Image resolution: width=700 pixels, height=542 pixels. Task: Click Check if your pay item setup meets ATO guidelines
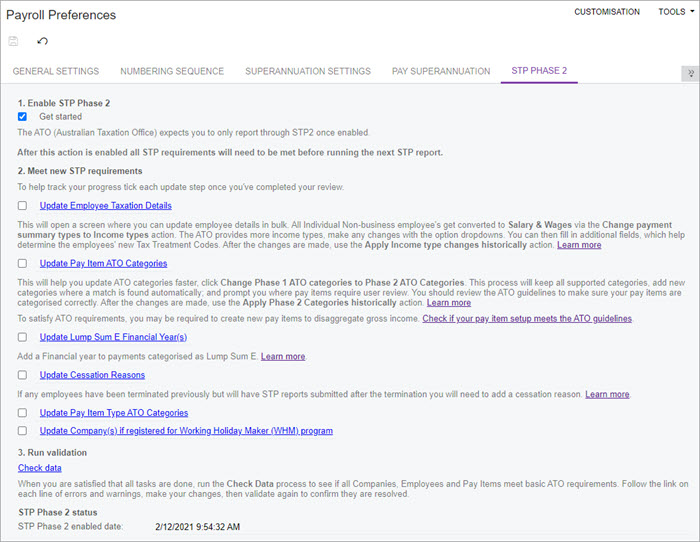coord(527,318)
